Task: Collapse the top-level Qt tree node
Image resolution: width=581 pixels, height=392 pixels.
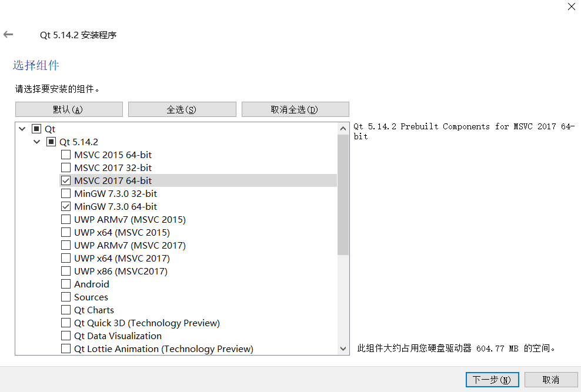Action: [x=22, y=129]
